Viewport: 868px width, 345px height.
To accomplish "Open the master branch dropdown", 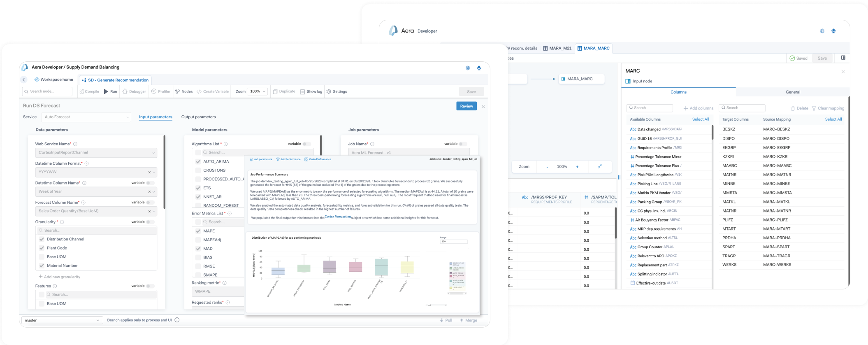I will tap(62, 320).
